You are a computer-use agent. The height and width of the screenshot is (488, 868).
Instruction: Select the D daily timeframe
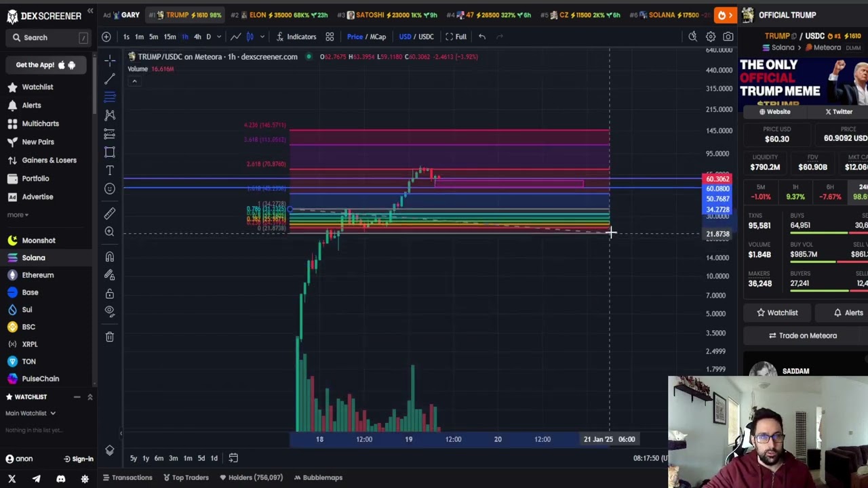click(x=208, y=37)
